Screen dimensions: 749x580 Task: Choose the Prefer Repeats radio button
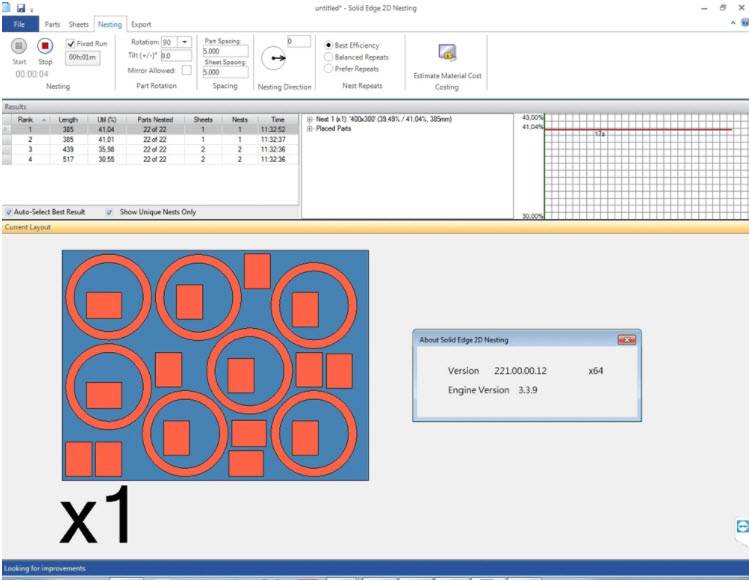328,69
